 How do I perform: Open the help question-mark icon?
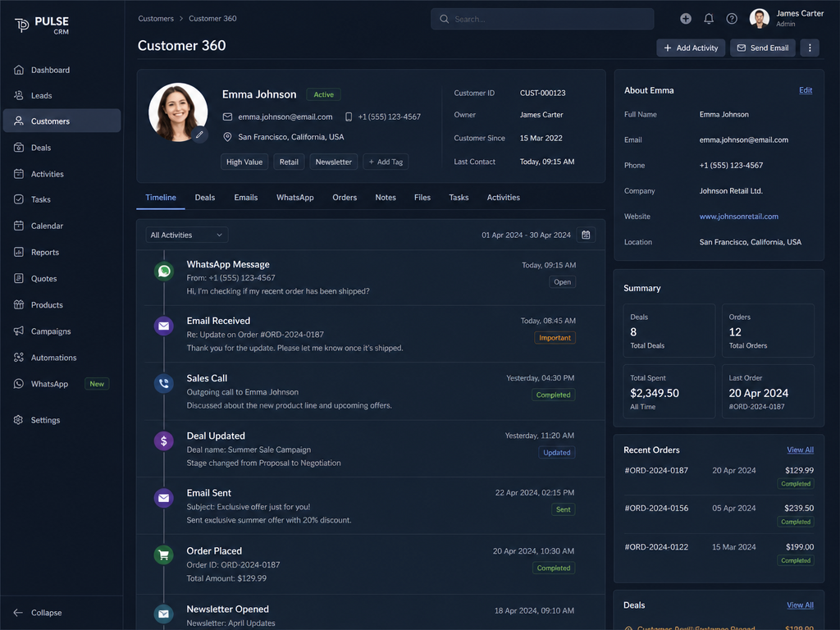click(732, 19)
